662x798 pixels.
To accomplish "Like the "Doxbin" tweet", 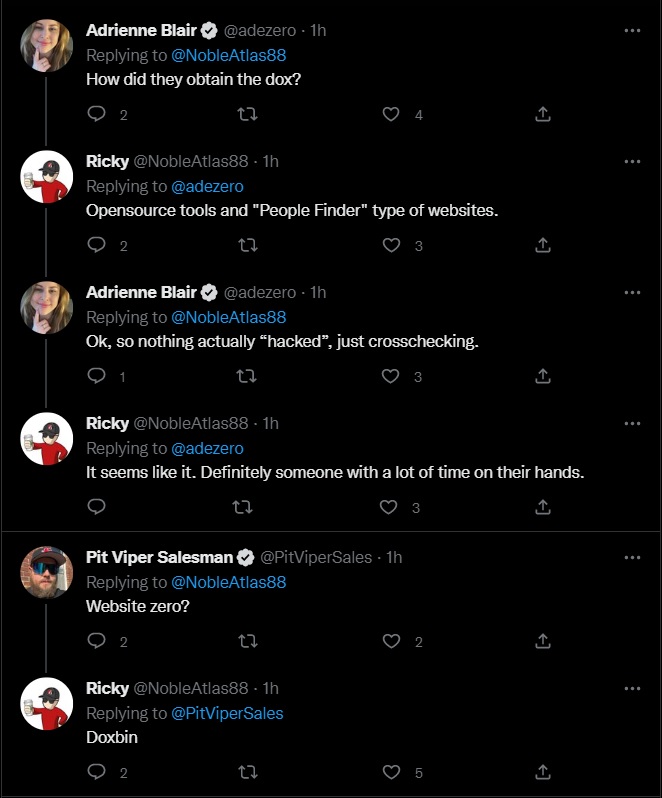I will pyautogui.click(x=391, y=772).
